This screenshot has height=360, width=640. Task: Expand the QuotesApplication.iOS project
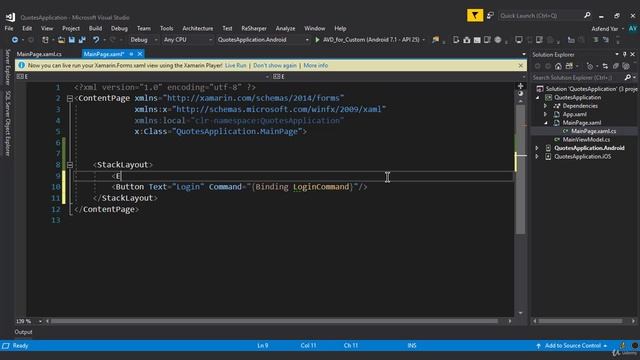coord(538,156)
